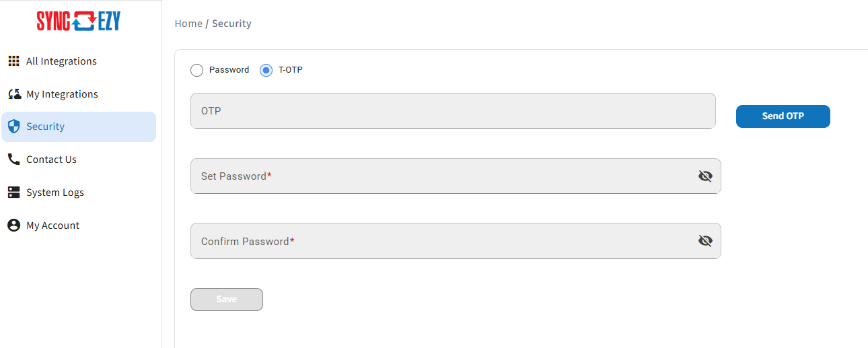Click the SyncEzy logo

(x=79, y=21)
